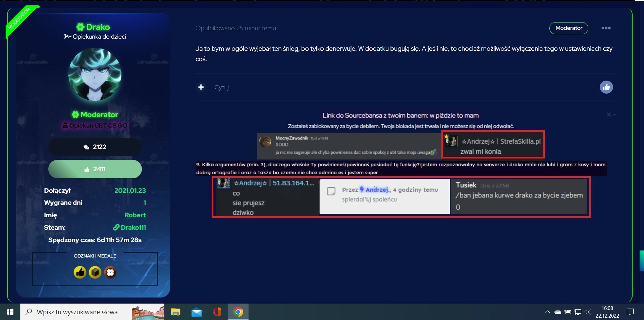Open the notifications action center
644x320 pixels.
click(x=630, y=312)
